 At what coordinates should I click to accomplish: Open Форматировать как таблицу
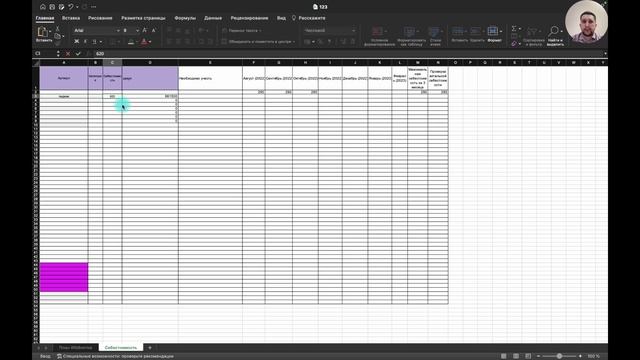pyautogui.click(x=411, y=36)
